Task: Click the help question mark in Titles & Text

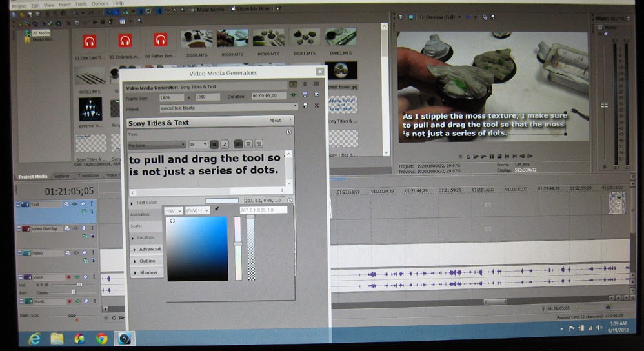Action: tap(290, 121)
